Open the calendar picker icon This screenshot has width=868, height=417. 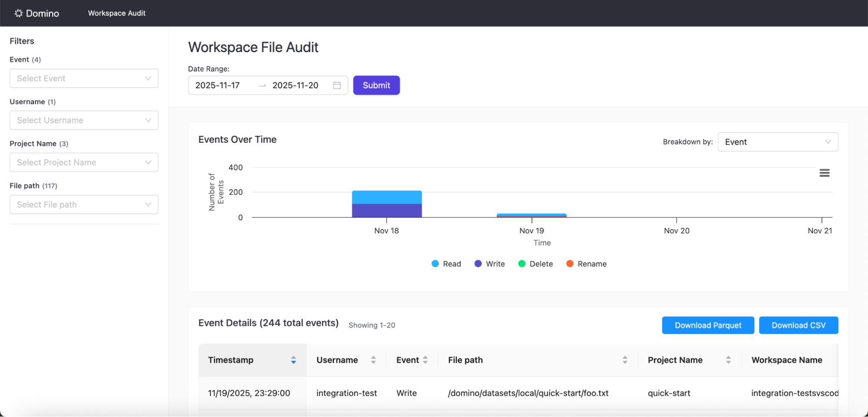337,85
